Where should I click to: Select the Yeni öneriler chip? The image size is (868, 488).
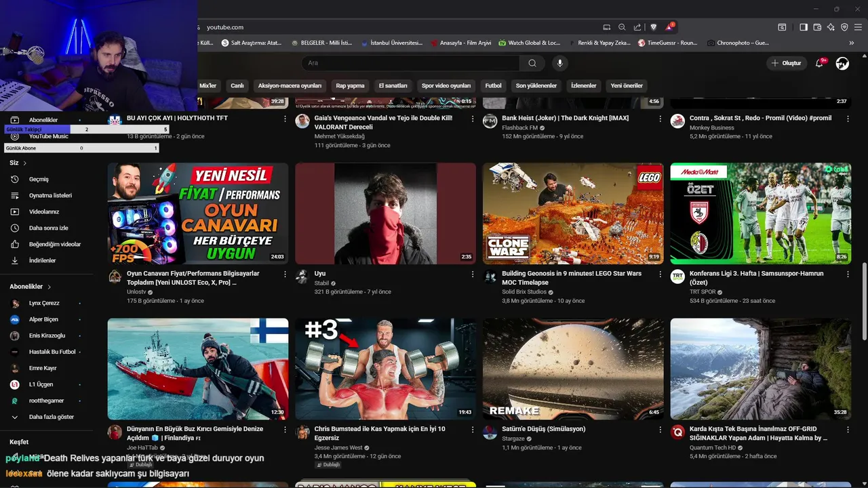coord(627,86)
